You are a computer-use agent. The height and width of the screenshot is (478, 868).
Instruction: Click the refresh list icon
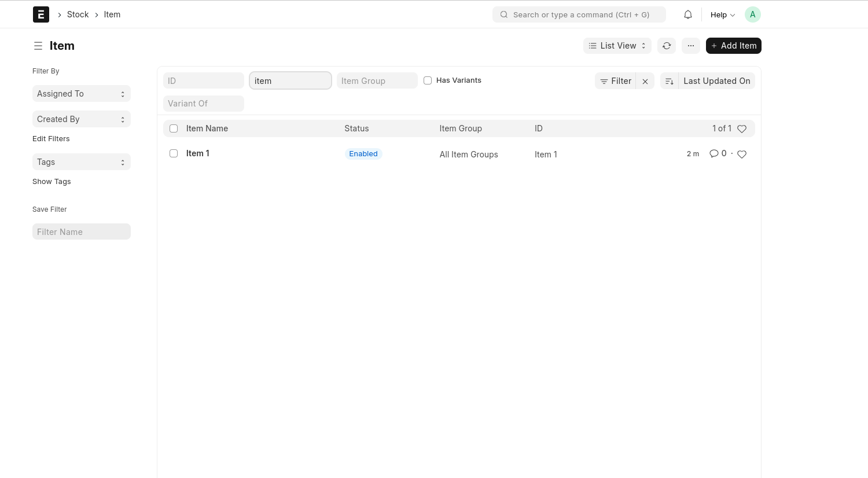coord(667,46)
